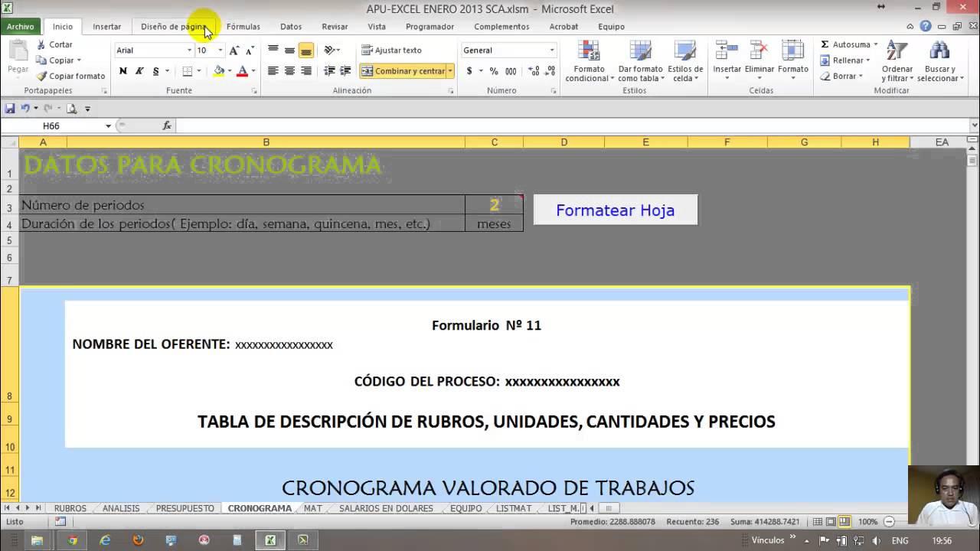The image size is (980, 551).
Task: Open Formato condicional menu
Action: pos(589,61)
